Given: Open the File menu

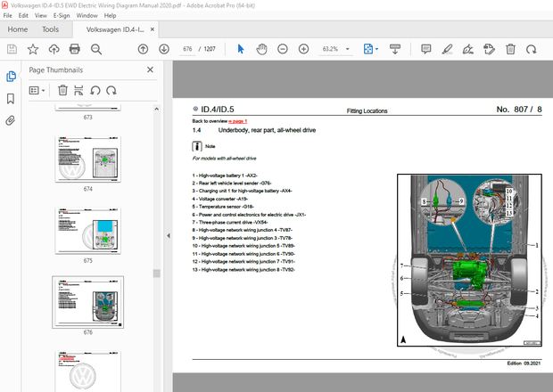Looking at the screenshot, I should click(7, 15).
